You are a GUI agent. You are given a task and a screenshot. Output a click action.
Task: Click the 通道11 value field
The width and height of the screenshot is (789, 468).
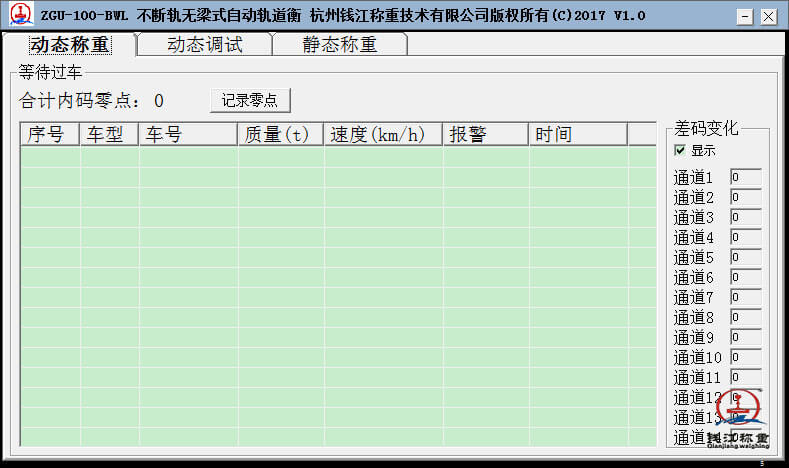(x=745, y=378)
